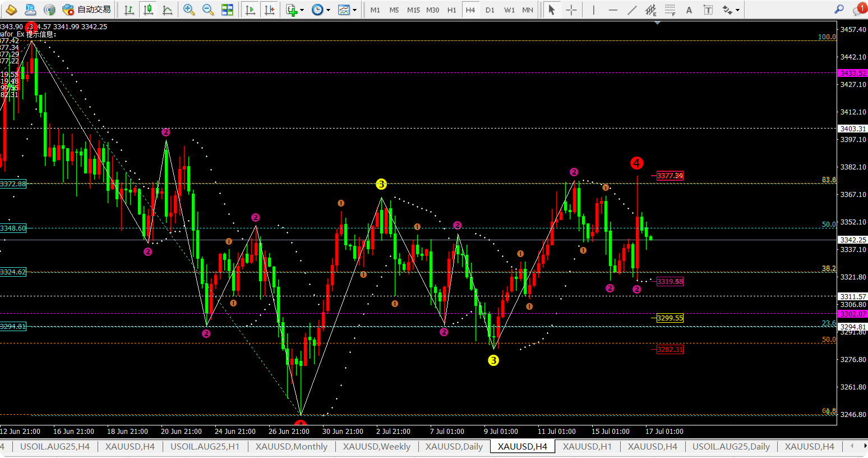
Task: Tile chart windows with grid icon
Action: pyautogui.click(x=227, y=10)
